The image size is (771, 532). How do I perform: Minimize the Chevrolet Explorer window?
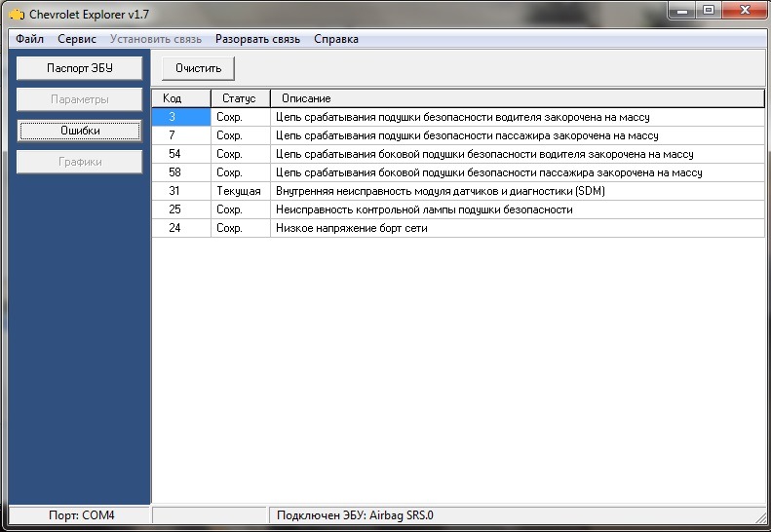click(x=682, y=11)
